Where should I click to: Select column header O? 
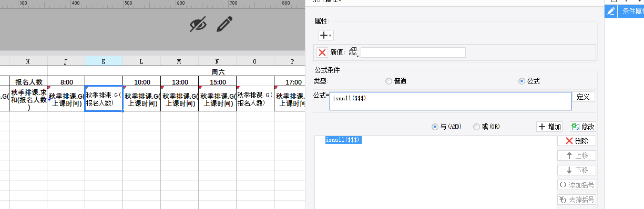click(x=255, y=61)
